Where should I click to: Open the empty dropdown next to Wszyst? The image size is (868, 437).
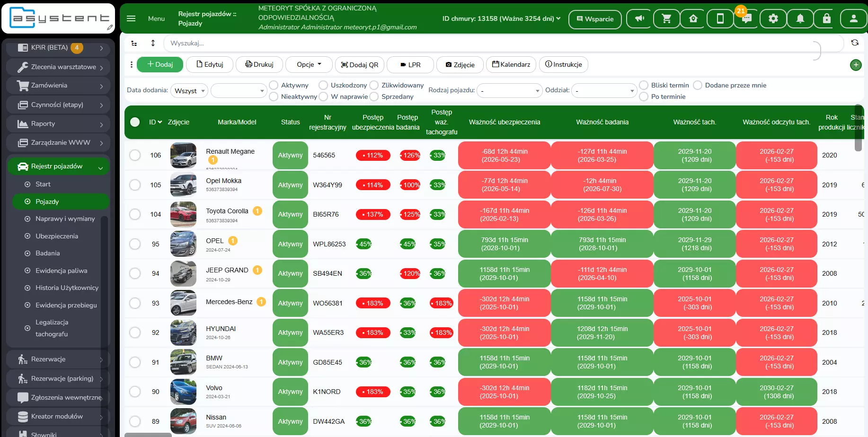(x=239, y=91)
